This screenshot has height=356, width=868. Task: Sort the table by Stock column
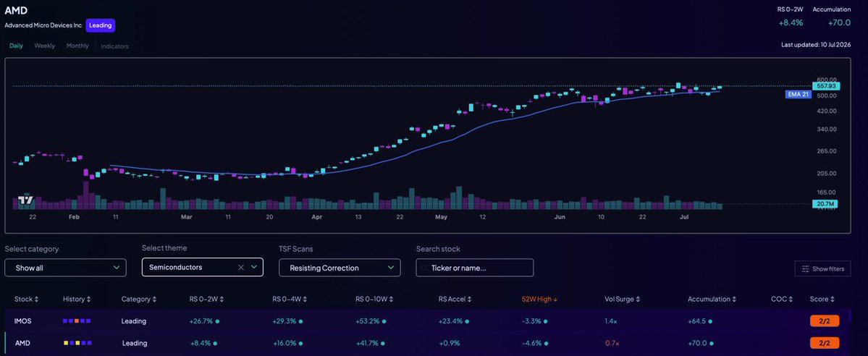(x=26, y=299)
